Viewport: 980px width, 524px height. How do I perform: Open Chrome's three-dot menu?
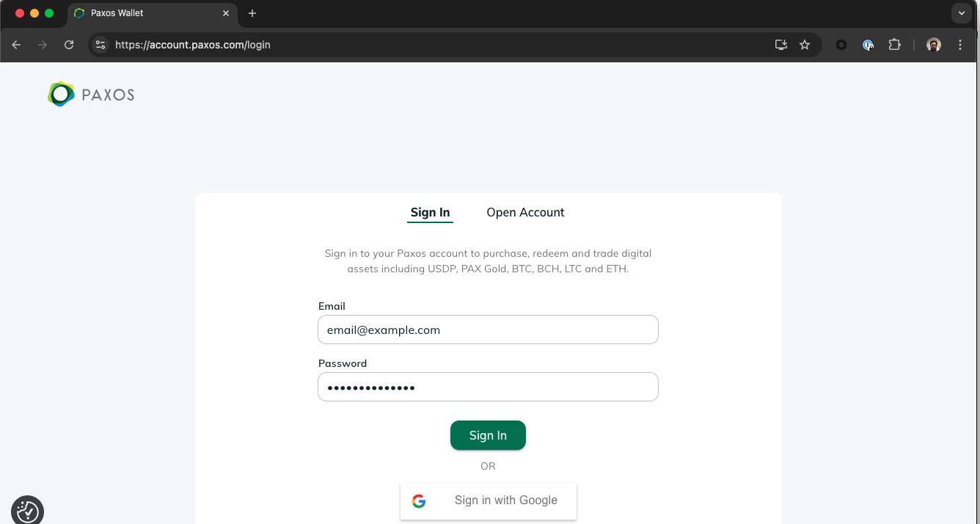960,45
